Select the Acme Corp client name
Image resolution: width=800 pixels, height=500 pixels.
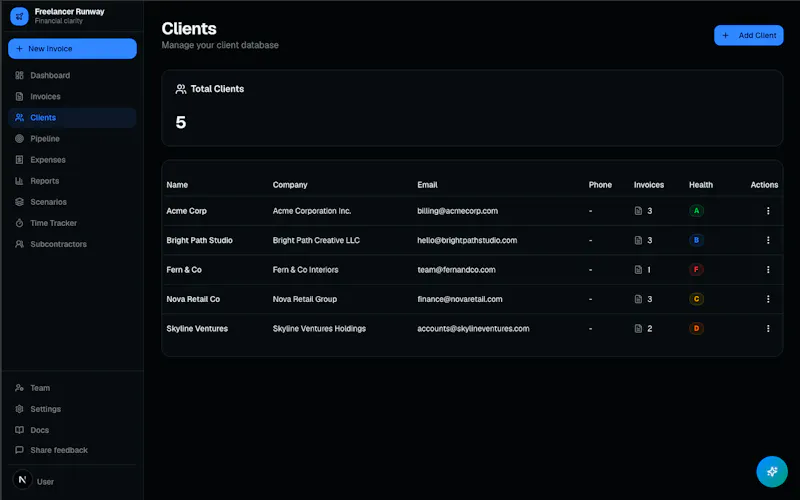(186, 211)
